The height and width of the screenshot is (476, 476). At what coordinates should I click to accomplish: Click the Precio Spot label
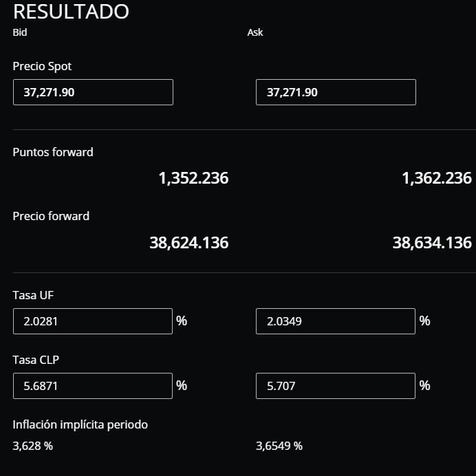(x=42, y=67)
